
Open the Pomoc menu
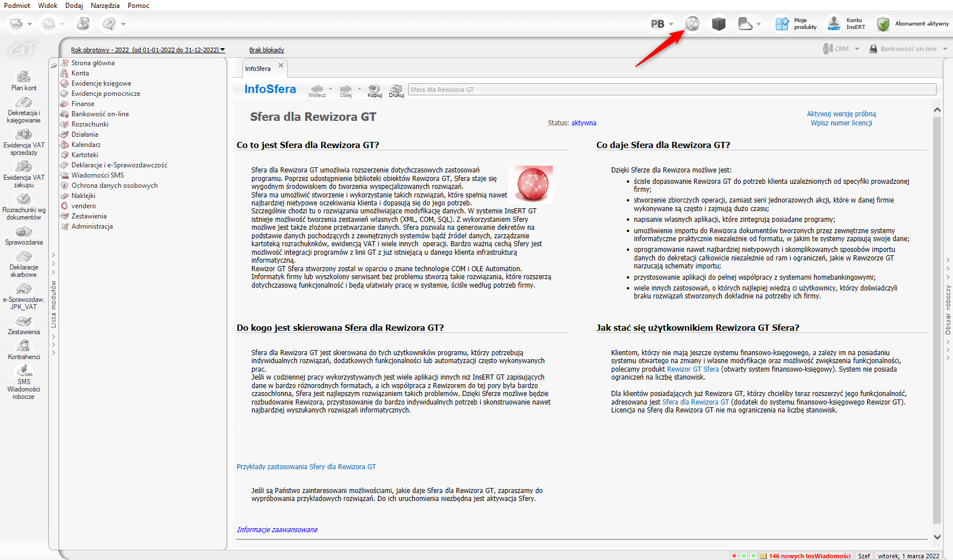click(138, 6)
